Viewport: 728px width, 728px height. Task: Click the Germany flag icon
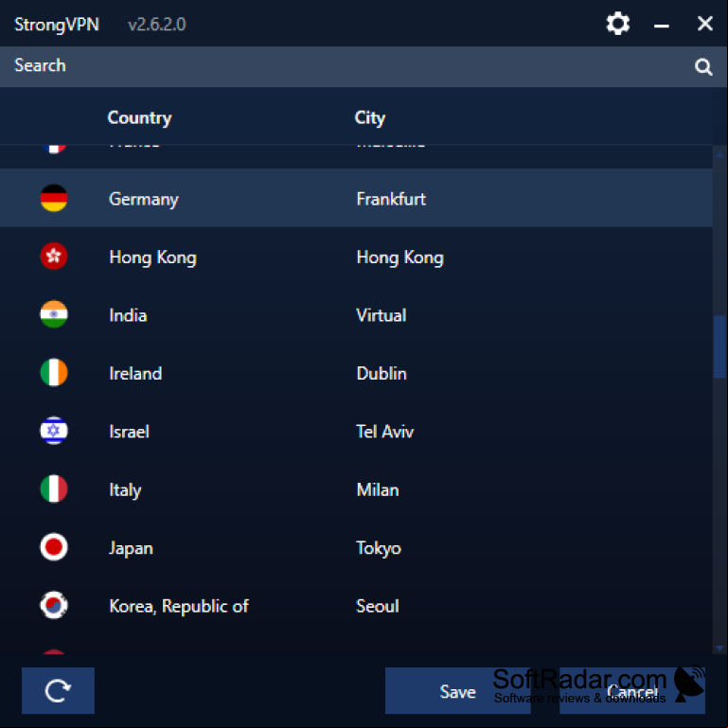tap(54, 198)
